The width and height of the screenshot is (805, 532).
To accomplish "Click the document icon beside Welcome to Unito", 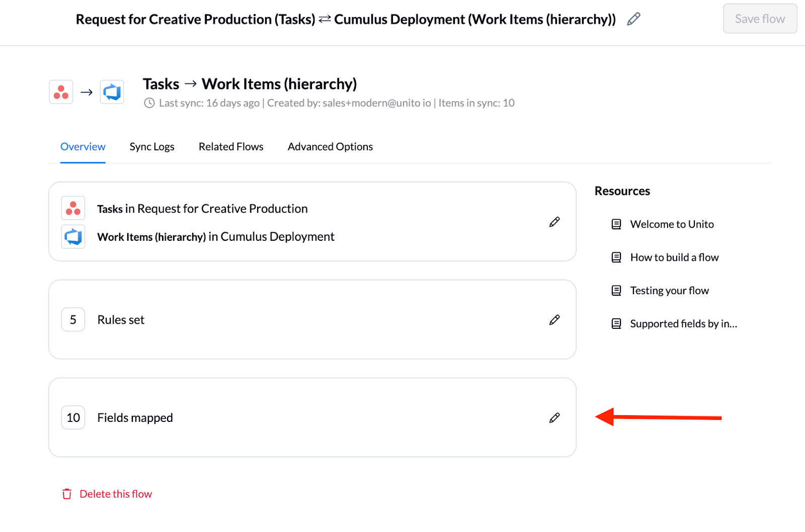I will (x=616, y=224).
